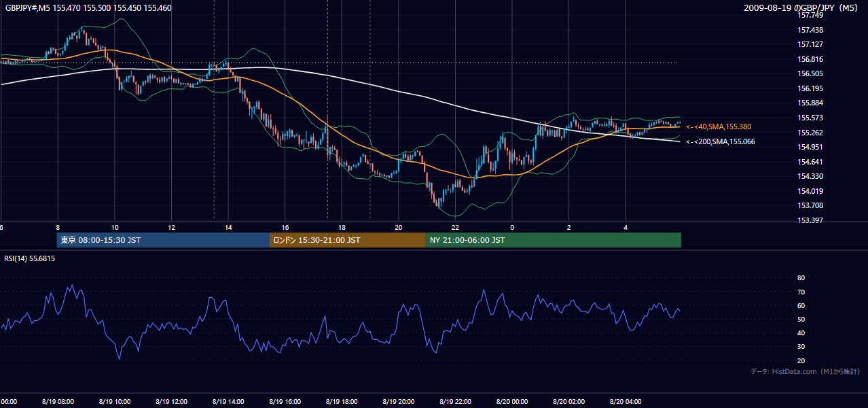Viewport: 868px width, 408px height.
Task: Click the 8/19 14:00 date label
Action: [x=228, y=401]
